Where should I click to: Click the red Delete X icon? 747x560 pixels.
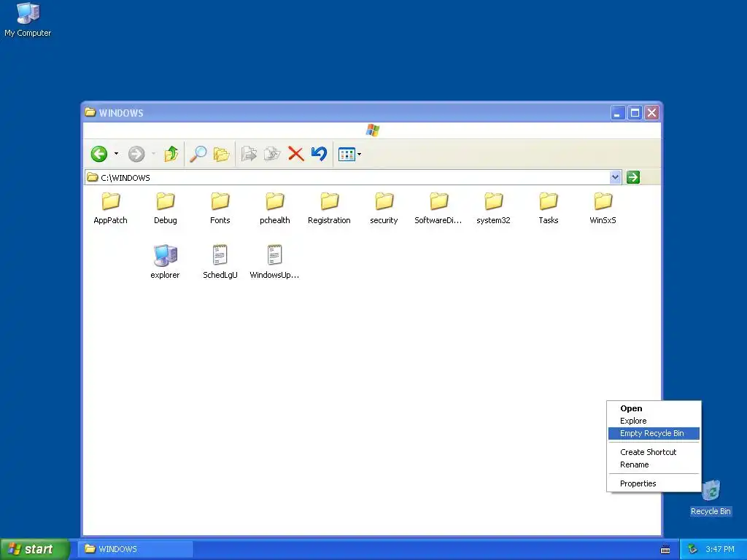click(296, 154)
